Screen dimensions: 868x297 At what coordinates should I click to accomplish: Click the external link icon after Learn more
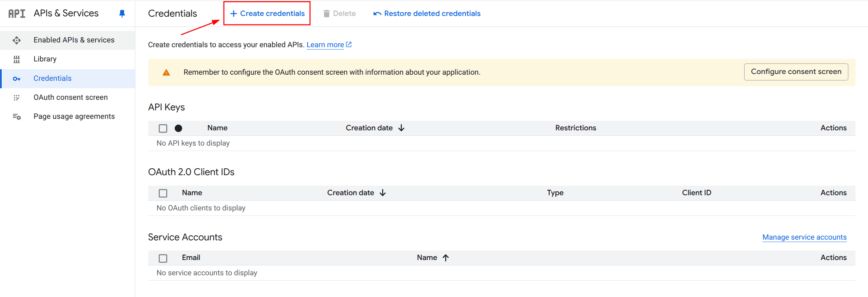349,44
